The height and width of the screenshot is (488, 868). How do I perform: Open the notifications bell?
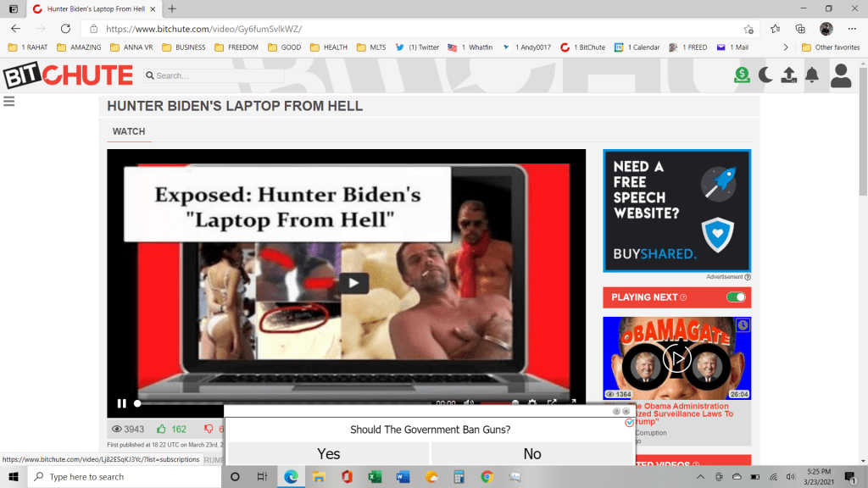click(x=812, y=75)
